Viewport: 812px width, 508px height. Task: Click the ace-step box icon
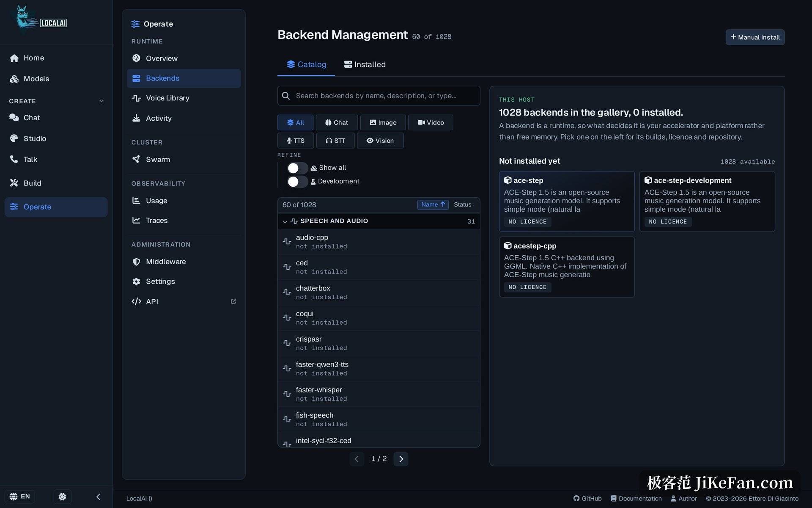pos(508,180)
